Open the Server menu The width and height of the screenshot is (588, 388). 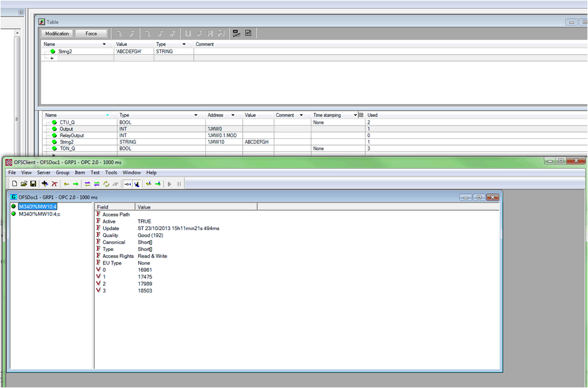click(43, 173)
